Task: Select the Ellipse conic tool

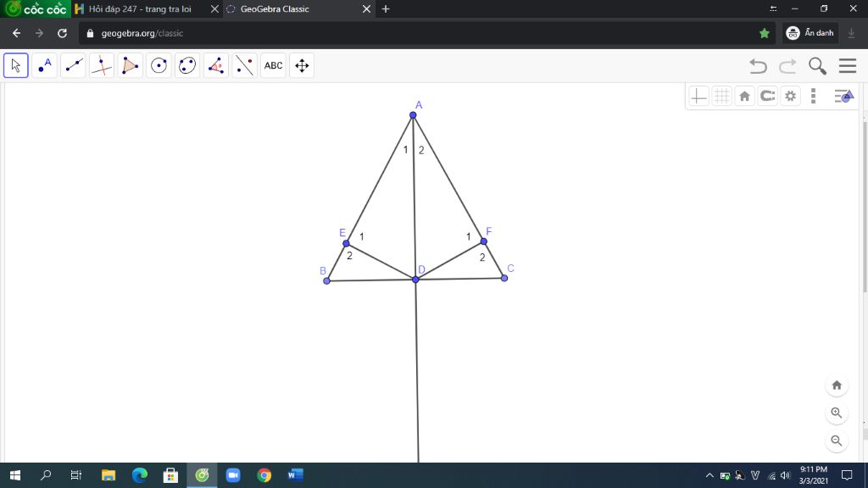Action: (x=187, y=65)
